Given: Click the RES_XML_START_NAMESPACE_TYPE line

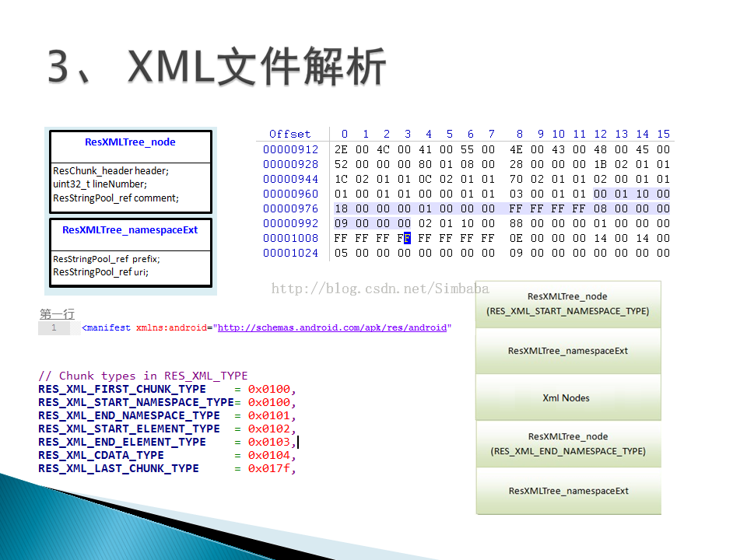Looking at the screenshot, I should pyautogui.click(x=167, y=402).
